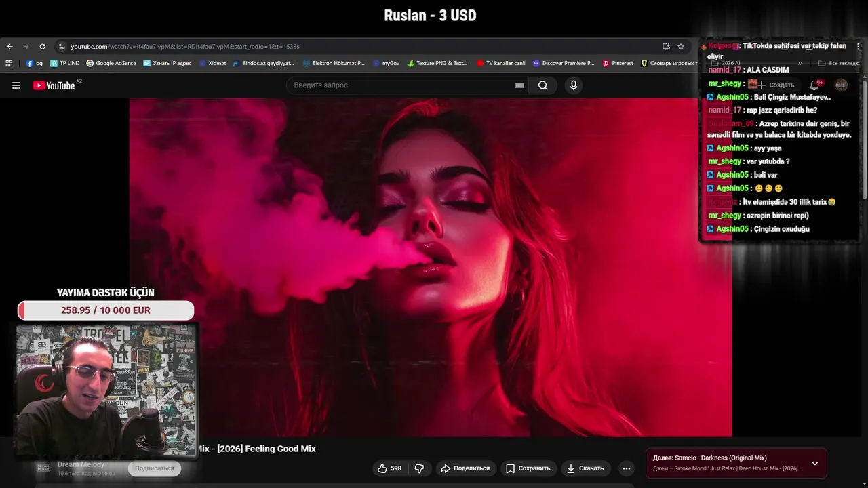This screenshot has width=868, height=488.
Task: Open the TP LINK bookmark
Action: [64, 63]
